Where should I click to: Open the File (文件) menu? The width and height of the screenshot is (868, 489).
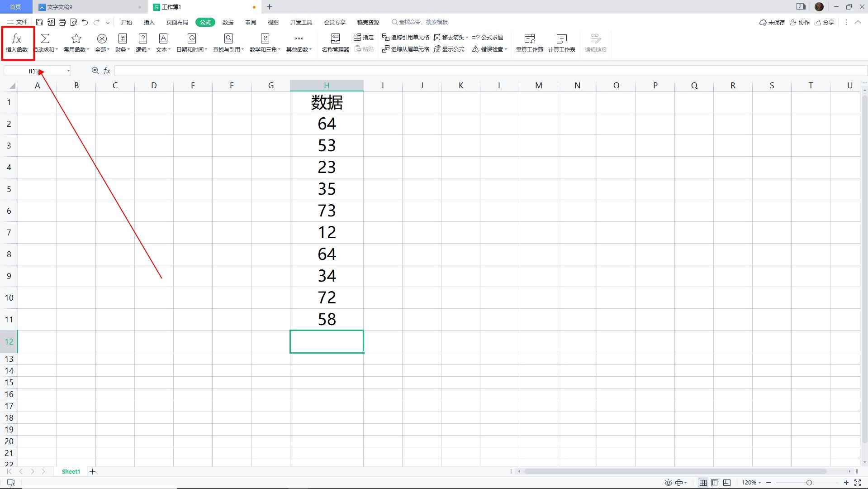point(18,22)
